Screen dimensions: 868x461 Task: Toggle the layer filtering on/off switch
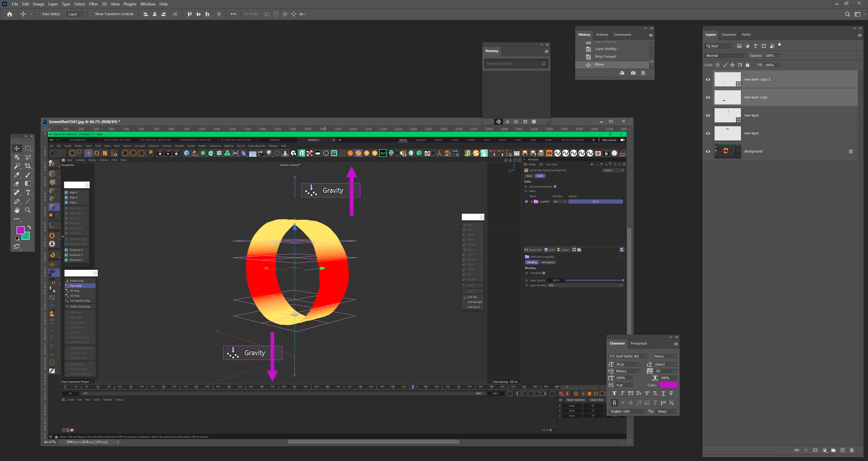pos(779,45)
